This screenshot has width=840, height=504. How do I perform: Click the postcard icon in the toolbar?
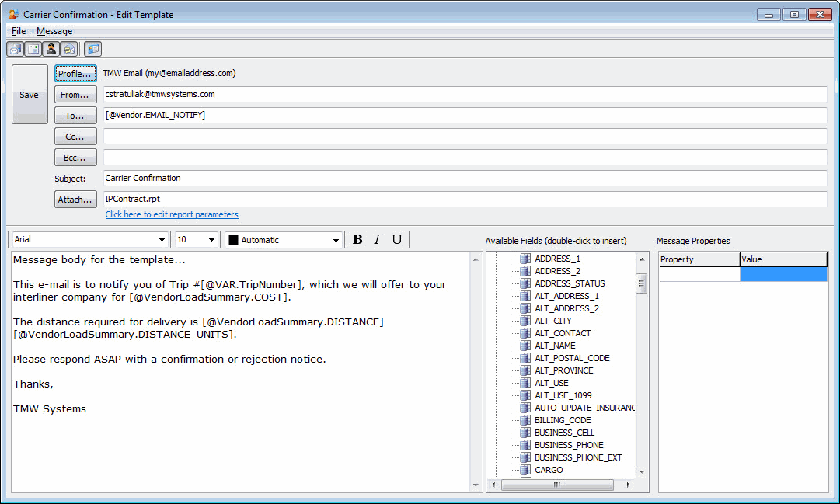33,49
